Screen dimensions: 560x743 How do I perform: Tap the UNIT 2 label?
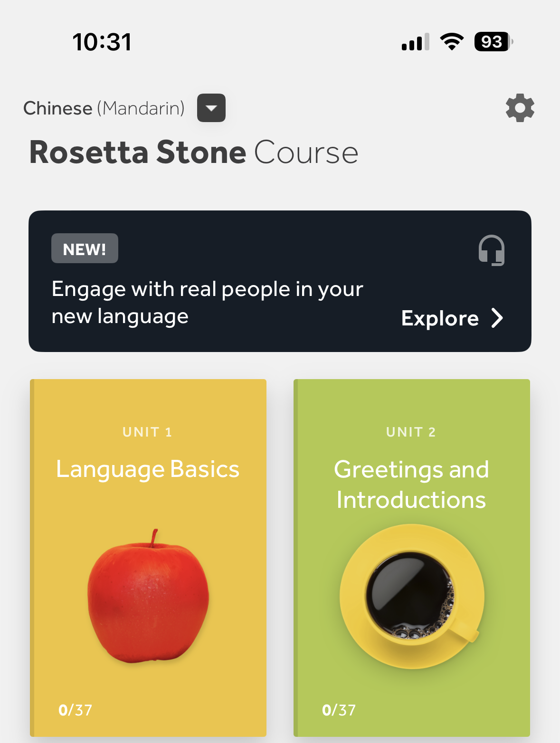click(x=411, y=432)
